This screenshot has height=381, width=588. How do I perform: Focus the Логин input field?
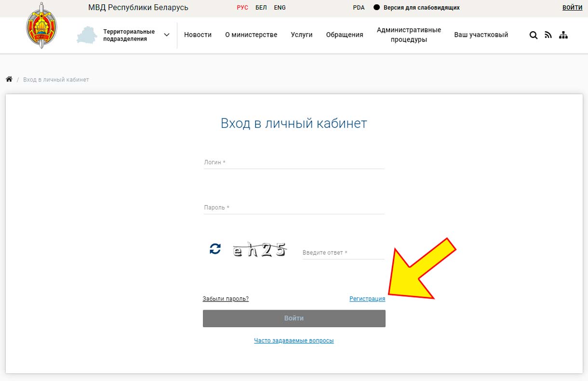click(x=294, y=163)
